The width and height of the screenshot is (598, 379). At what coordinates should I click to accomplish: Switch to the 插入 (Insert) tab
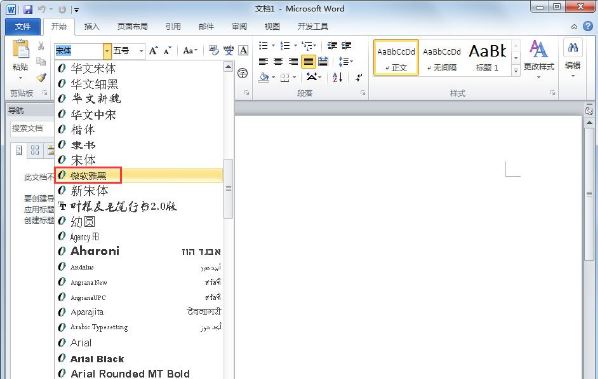[92, 27]
